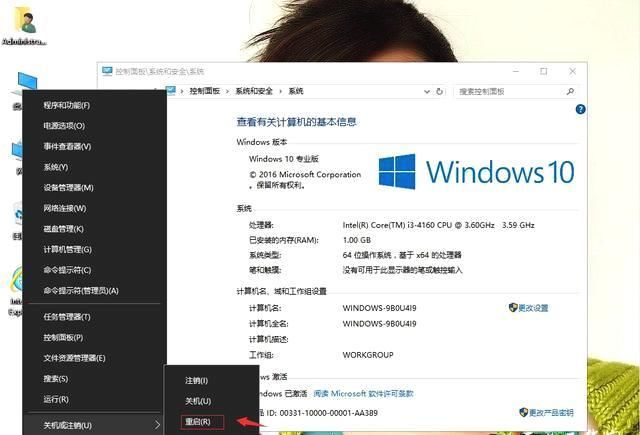Viewport: 640px width, 435px height.
Task: Click the 更改设置 link
Action: [x=533, y=308]
